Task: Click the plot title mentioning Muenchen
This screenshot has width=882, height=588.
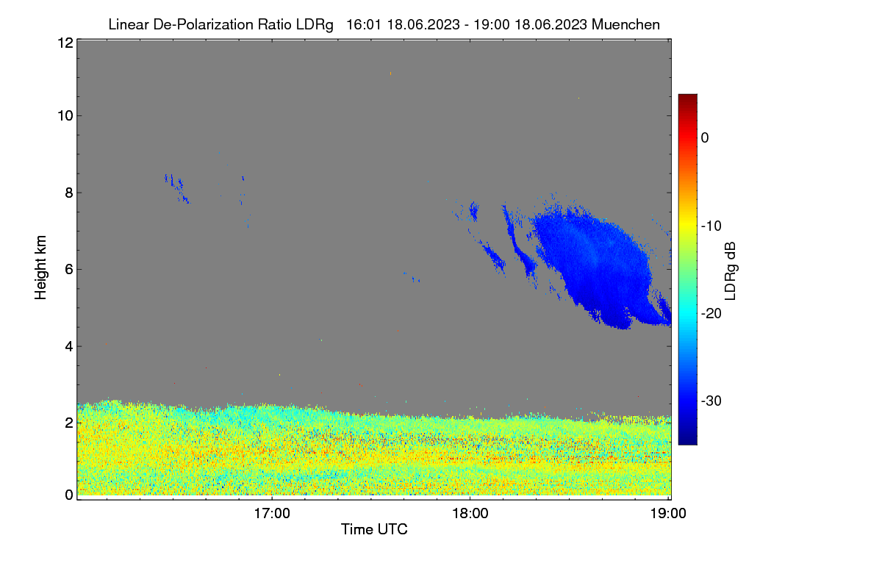Action: tap(384, 24)
